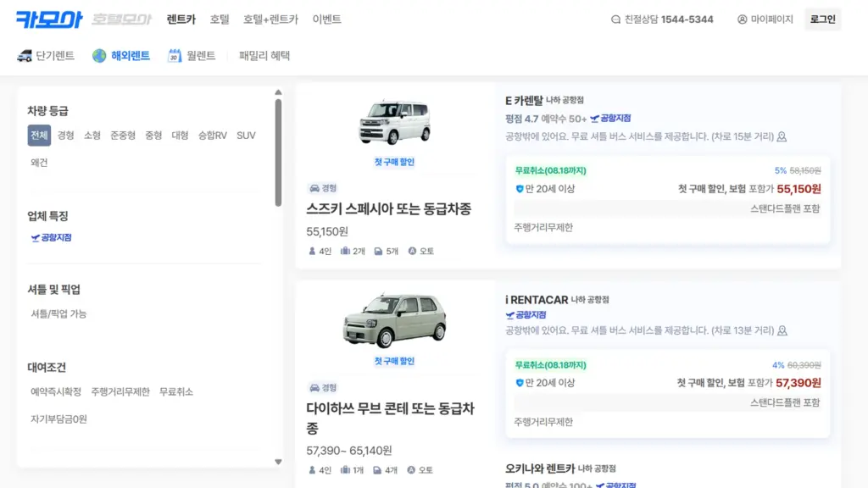Click the auto transmission icon on 스즈키 스페시아 card
Screen dimensions: 868x488
413,251
